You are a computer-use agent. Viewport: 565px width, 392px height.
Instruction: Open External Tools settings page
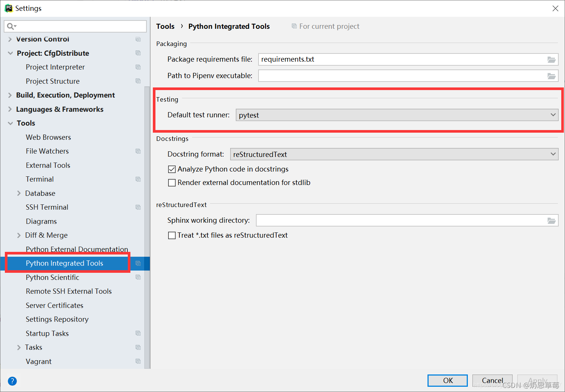pyautogui.click(x=48, y=165)
